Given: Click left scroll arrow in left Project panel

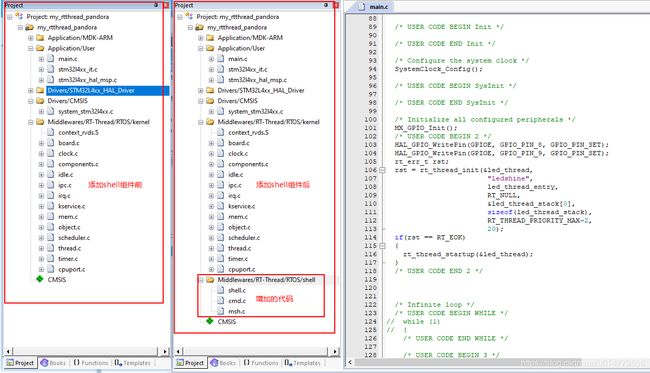Looking at the screenshot, I should (x=8, y=351).
